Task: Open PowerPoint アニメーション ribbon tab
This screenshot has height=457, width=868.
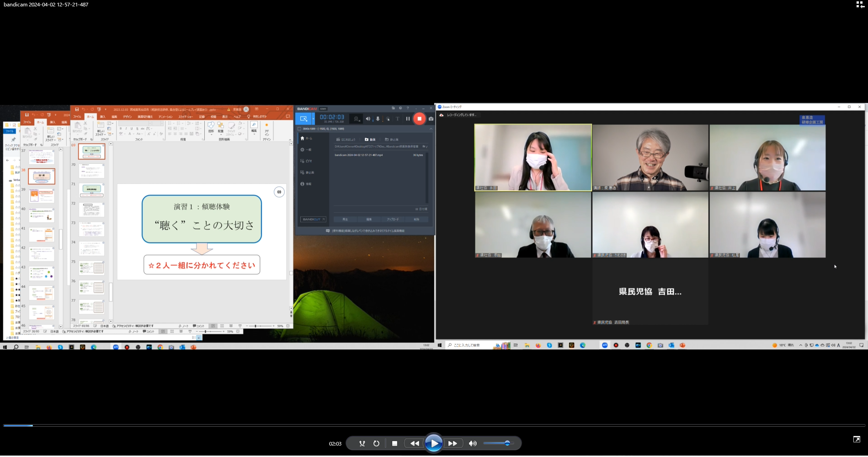Action: point(165,117)
